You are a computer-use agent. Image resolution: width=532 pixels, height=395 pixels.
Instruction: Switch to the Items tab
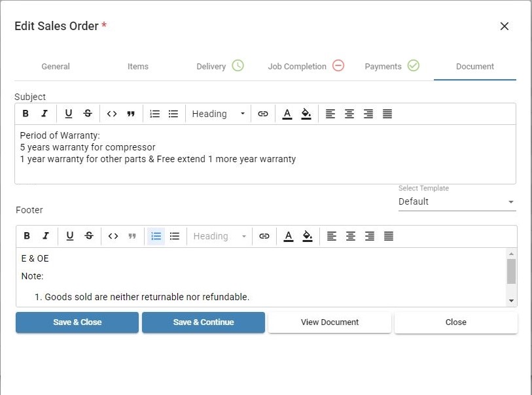pos(138,67)
